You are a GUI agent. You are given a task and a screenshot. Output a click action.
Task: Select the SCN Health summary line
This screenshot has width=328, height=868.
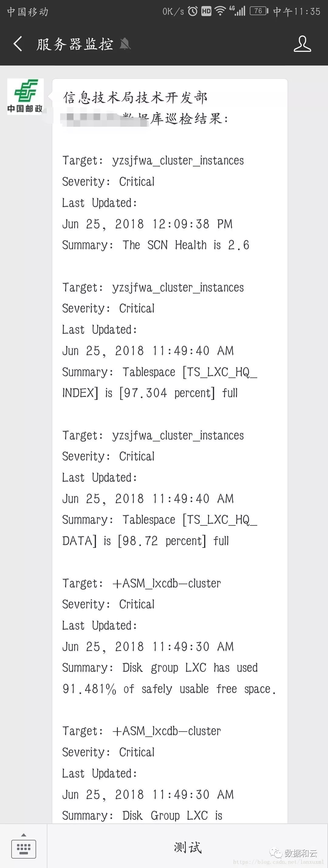155,245
